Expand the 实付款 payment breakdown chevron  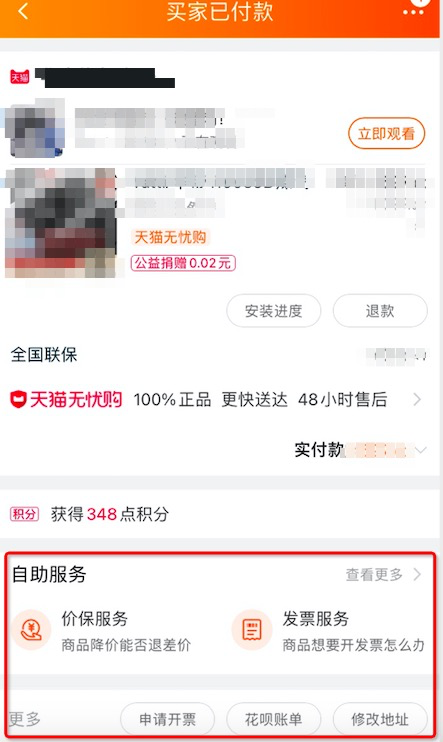coord(420,450)
